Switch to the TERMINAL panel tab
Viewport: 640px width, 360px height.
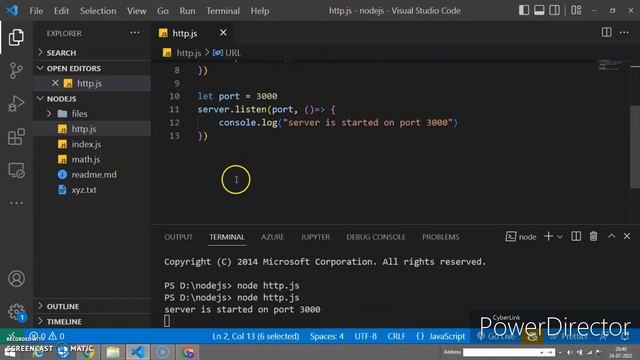(x=227, y=237)
